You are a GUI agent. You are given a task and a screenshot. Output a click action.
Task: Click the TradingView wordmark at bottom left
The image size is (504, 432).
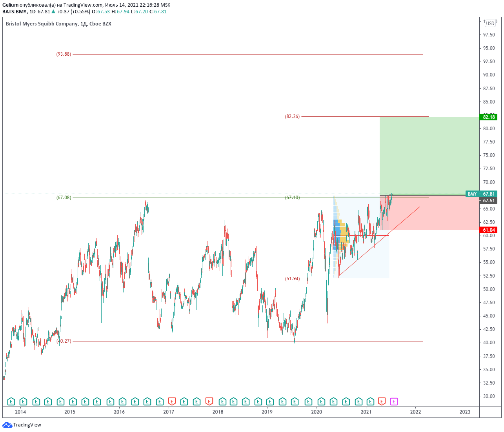pos(27,425)
